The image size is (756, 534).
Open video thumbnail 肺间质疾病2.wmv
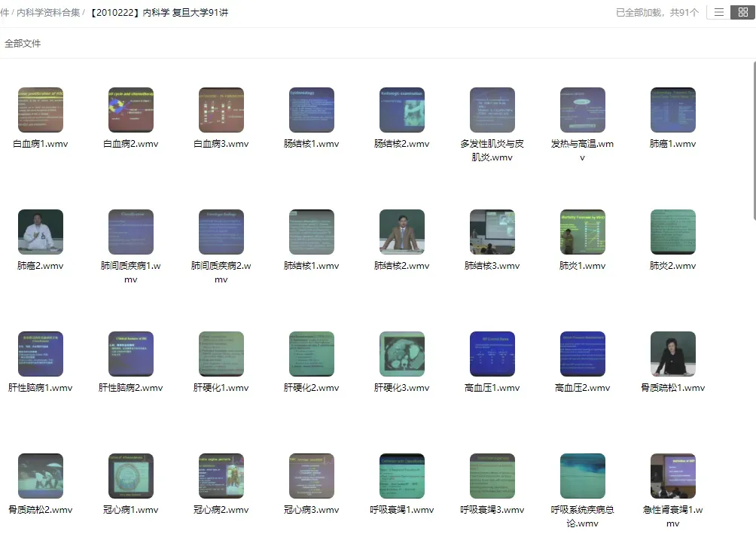click(x=221, y=232)
